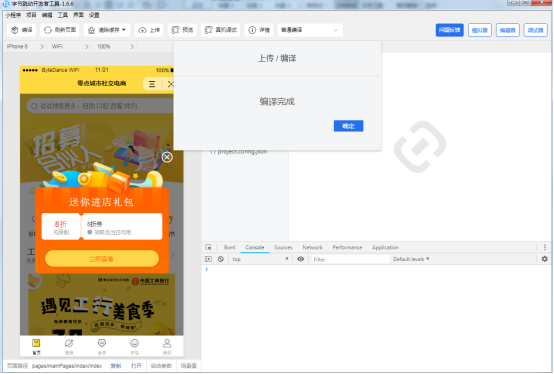Image resolution: width=554 pixels, height=374 pixels.
Task: Switch to the Console devtools tab
Action: (255, 247)
